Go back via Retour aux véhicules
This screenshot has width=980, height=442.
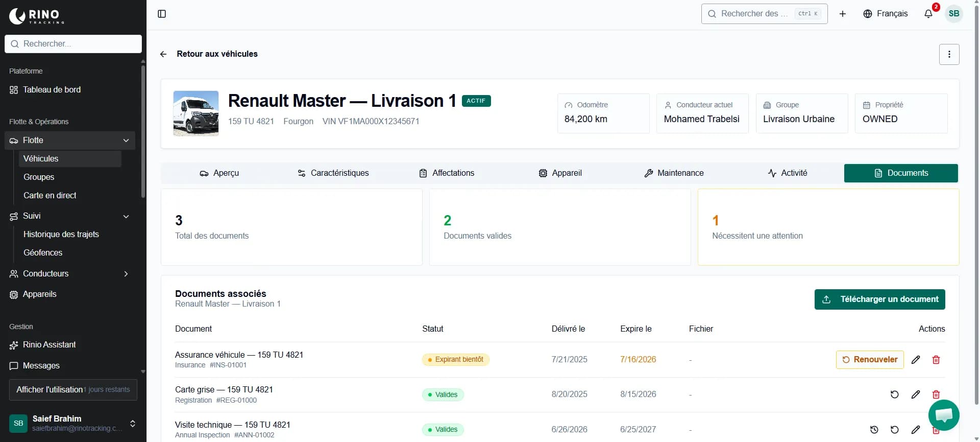click(217, 54)
